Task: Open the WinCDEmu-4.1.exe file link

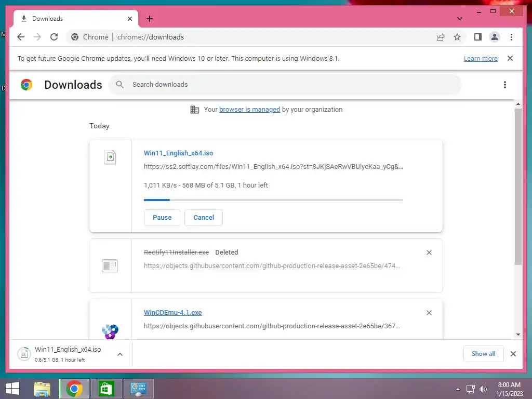Action: point(172,312)
